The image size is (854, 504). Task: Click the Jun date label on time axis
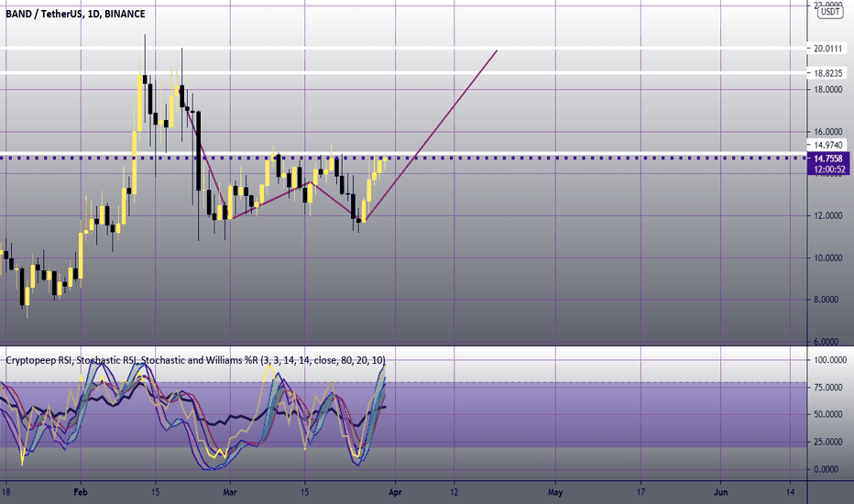[x=720, y=492]
